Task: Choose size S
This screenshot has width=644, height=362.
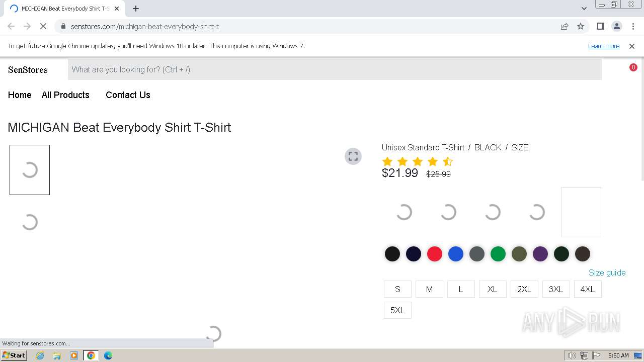Action: click(x=397, y=289)
